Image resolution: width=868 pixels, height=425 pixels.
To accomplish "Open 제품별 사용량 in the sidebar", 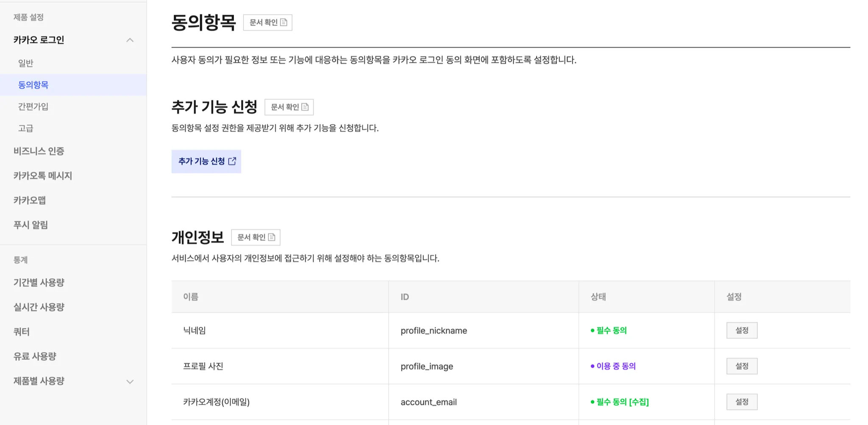I will pyautogui.click(x=39, y=381).
